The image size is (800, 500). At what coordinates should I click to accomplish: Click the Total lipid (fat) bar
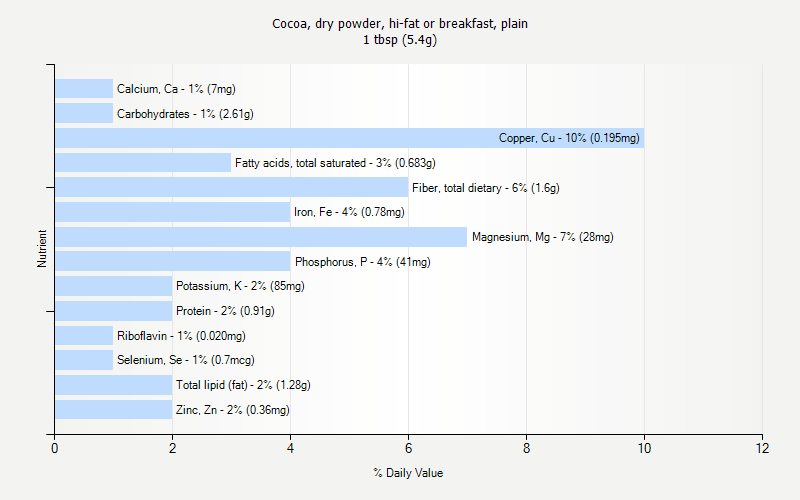pyautogui.click(x=113, y=385)
